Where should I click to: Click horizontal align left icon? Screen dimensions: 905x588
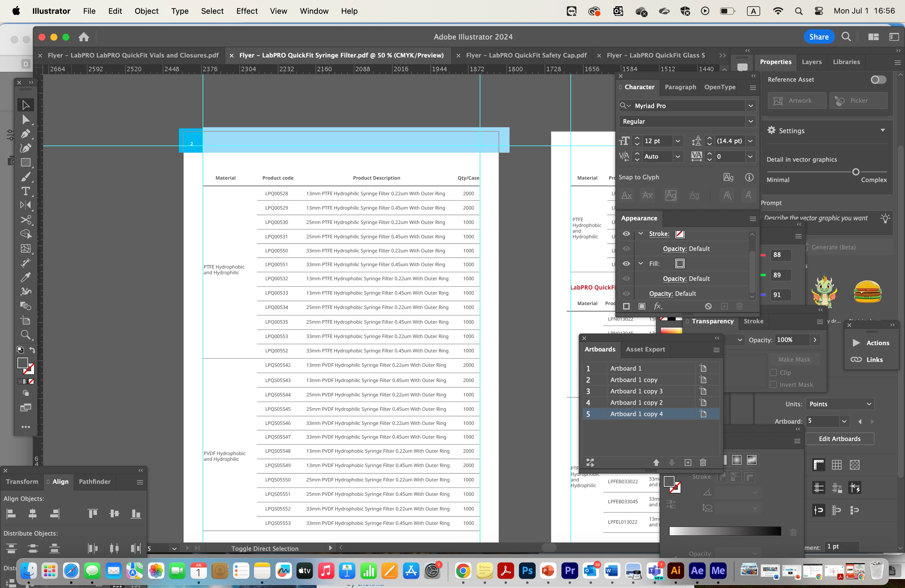(11, 514)
